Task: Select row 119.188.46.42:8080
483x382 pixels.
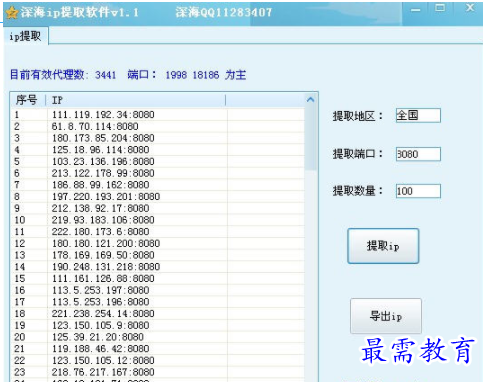Action: pos(158,349)
